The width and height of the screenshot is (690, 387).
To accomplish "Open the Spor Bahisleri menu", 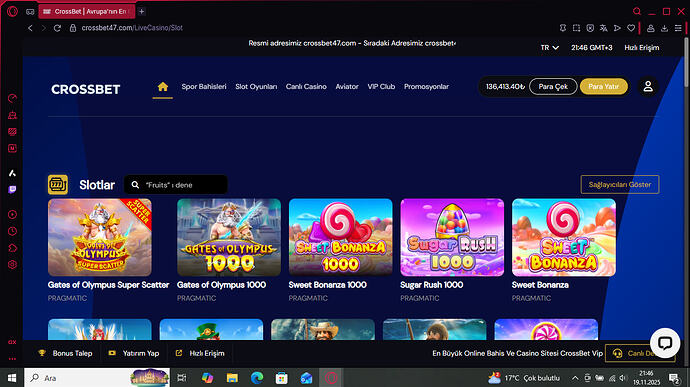I will pyautogui.click(x=204, y=87).
